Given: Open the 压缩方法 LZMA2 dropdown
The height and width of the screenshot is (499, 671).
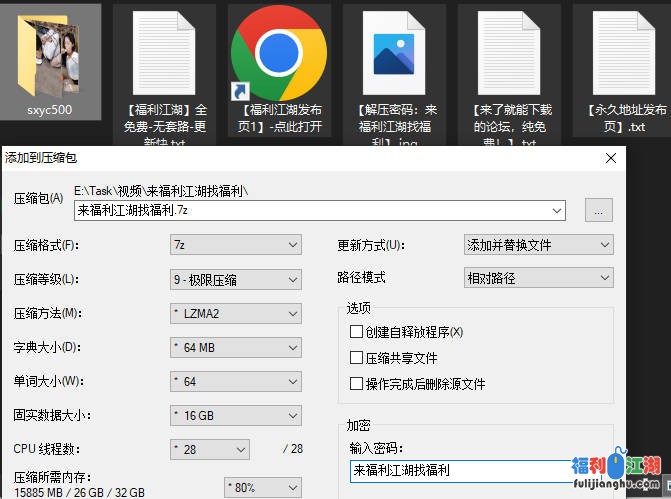Looking at the screenshot, I should [236, 314].
